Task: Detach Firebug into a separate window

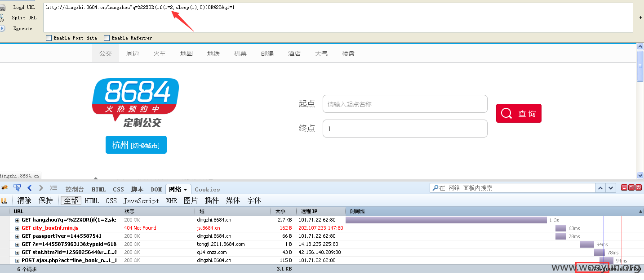Action: click(631, 187)
